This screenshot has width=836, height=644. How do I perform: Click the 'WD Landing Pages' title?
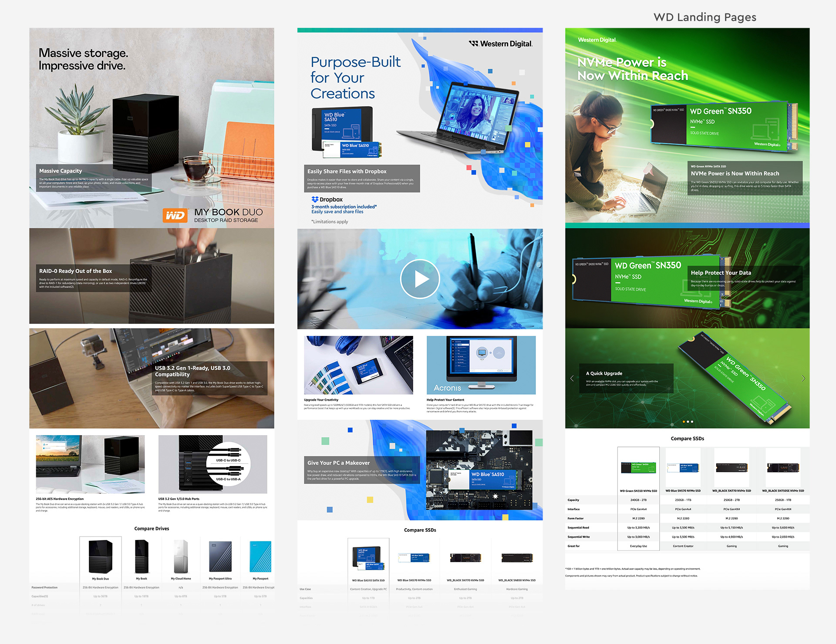705,17
